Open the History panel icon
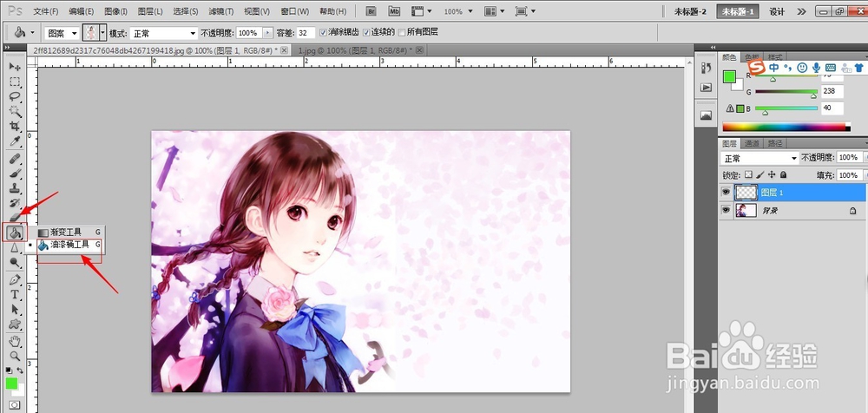The width and height of the screenshot is (868, 413). [x=706, y=68]
